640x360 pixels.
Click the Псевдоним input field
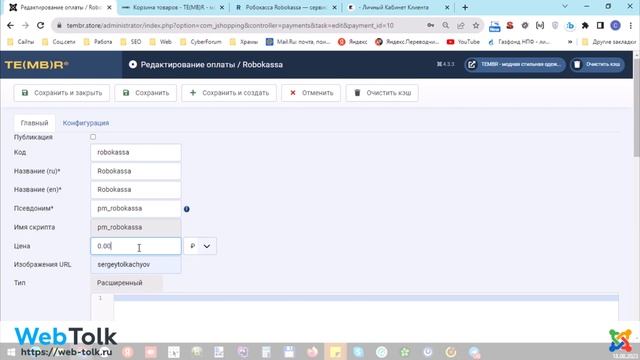(136, 209)
